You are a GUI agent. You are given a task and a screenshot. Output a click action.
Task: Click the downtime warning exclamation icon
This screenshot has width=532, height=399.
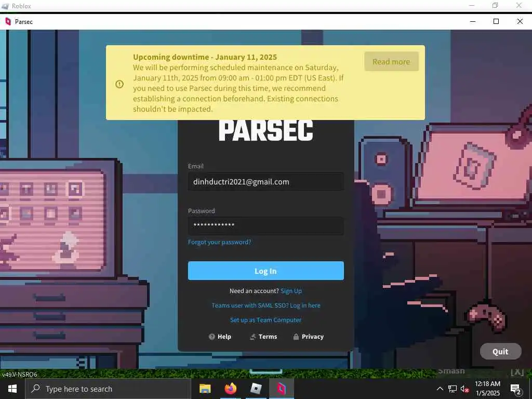(119, 84)
